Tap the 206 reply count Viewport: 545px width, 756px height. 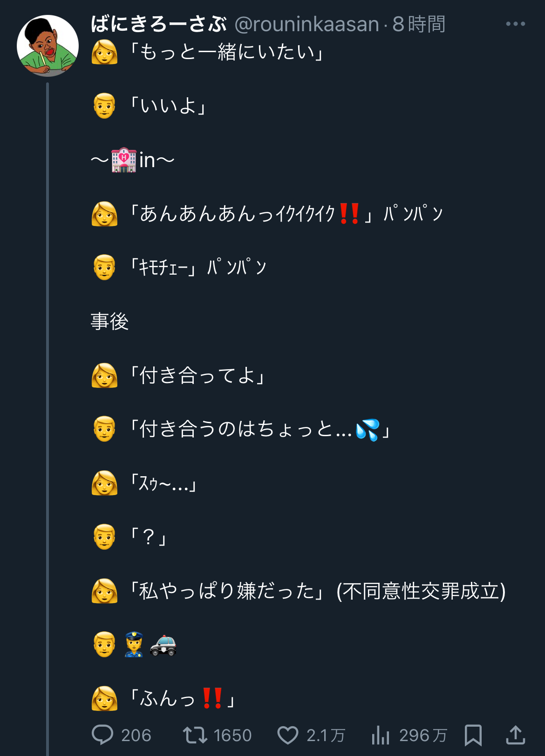(136, 736)
